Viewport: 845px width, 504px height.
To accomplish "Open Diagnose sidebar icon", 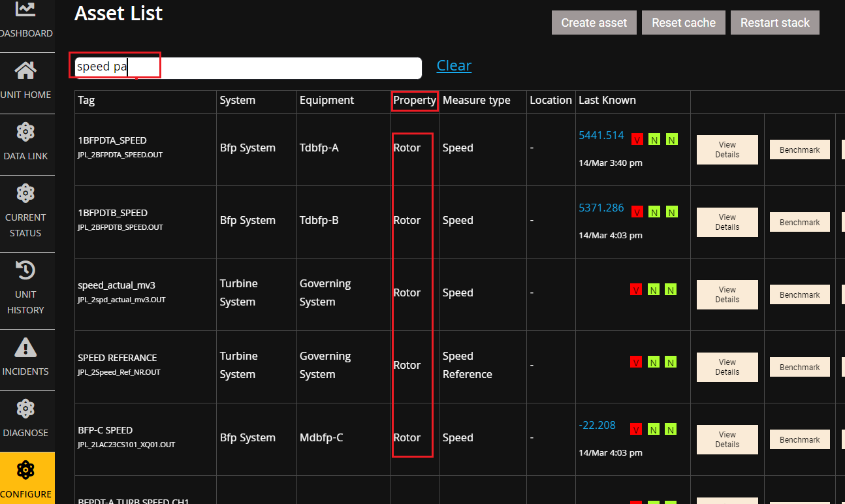I will click(x=25, y=409).
